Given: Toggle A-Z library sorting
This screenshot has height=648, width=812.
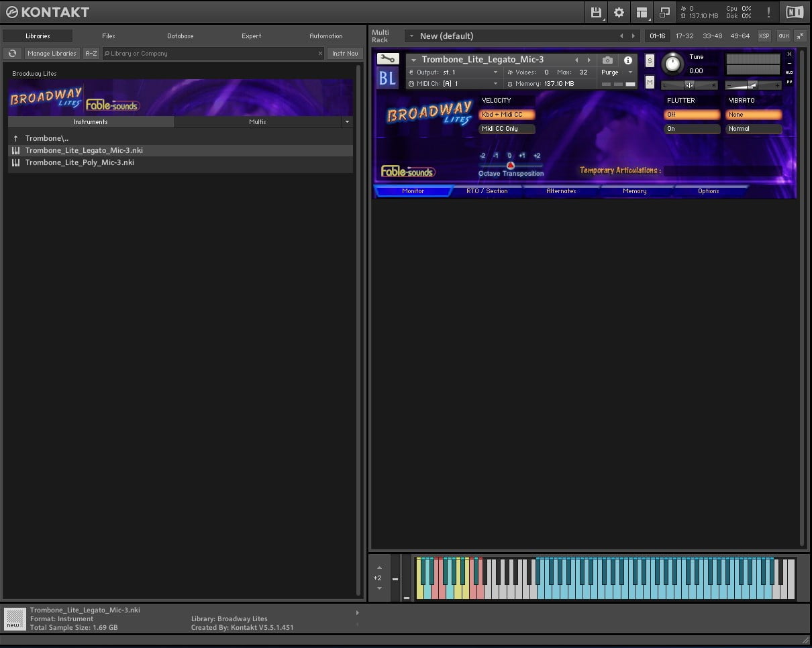Looking at the screenshot, I should (91, 54).
